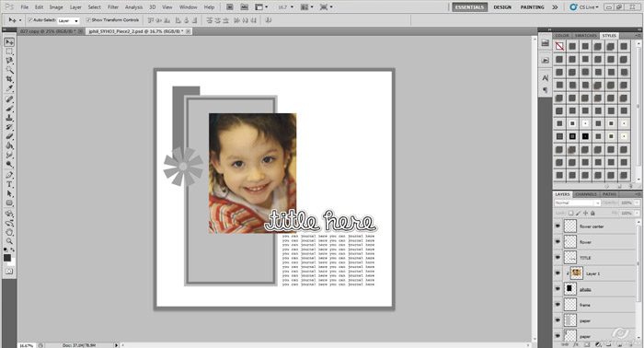Screen dimensions: 644x348
Task: Select the Eyedropper tool
Action: (9, 88)
